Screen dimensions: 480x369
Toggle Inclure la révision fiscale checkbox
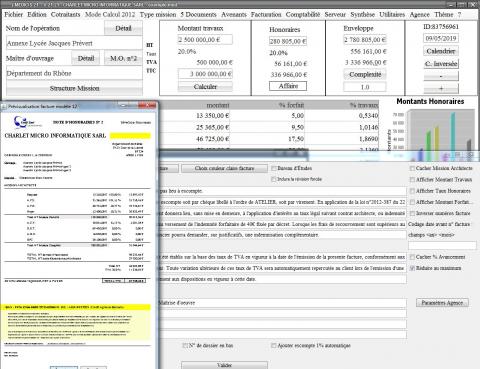274,179
